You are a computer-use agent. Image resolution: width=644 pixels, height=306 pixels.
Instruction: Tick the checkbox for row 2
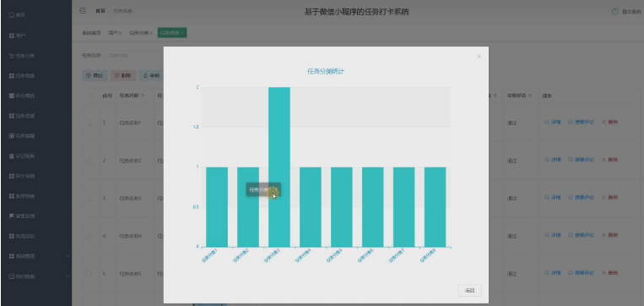tap(89, 161)
